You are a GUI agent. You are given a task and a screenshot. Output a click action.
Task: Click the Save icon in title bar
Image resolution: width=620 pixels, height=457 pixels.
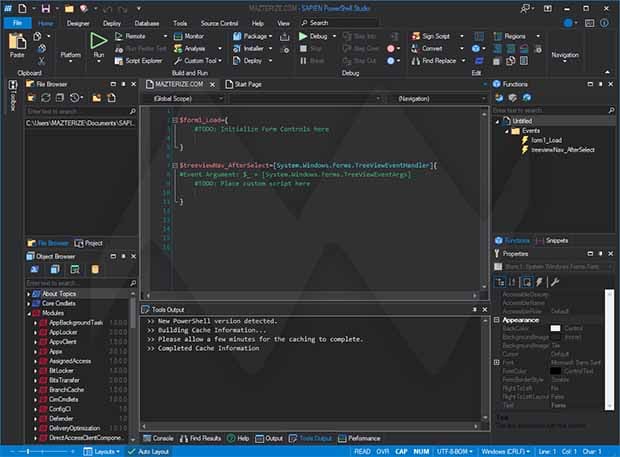[x=46, y=8]
